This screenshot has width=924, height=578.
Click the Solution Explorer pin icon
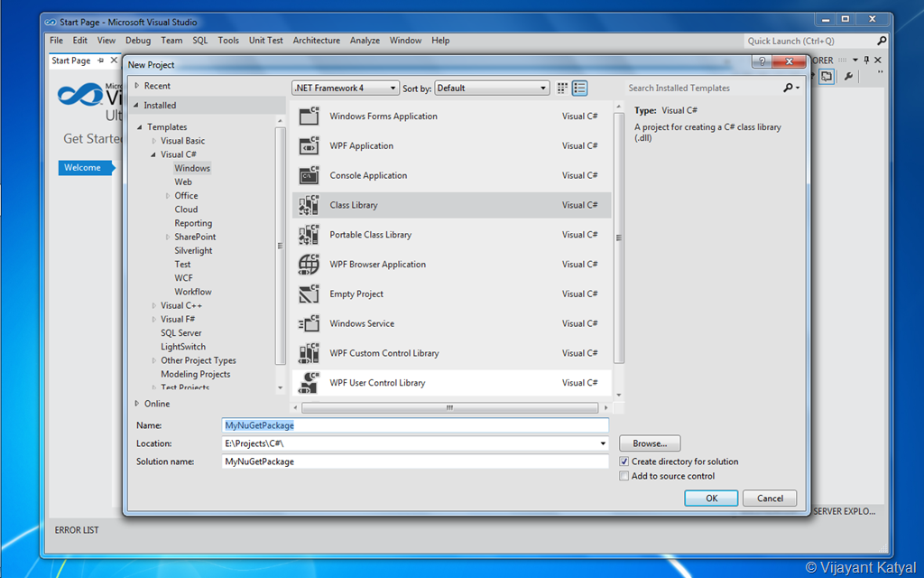[x=866, y=61]
